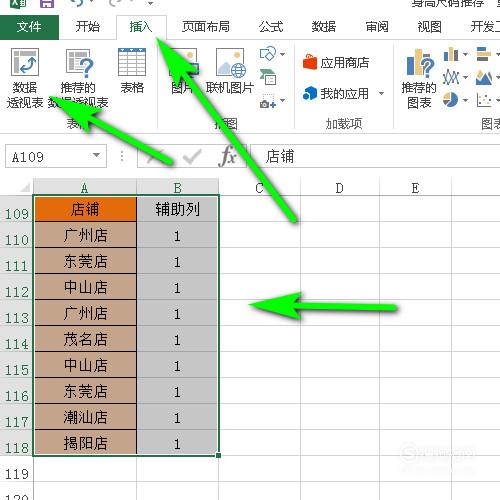Expand the line chart dropdown arrow
The width and height of the screenshot is (500, 500).
(465, 78)
